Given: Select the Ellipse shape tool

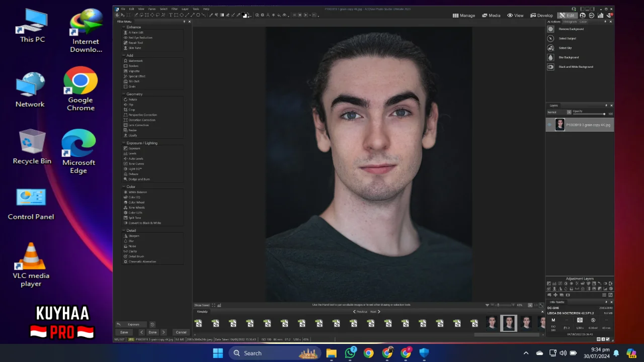Looking at the screenshot, I should pyautogui.click(x=181, y=15).
